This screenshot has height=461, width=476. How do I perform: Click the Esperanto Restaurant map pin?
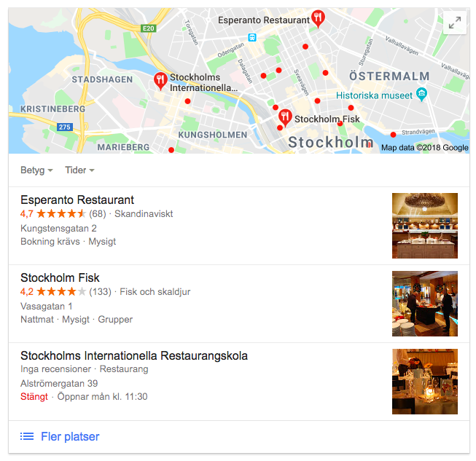coord(318,18)
